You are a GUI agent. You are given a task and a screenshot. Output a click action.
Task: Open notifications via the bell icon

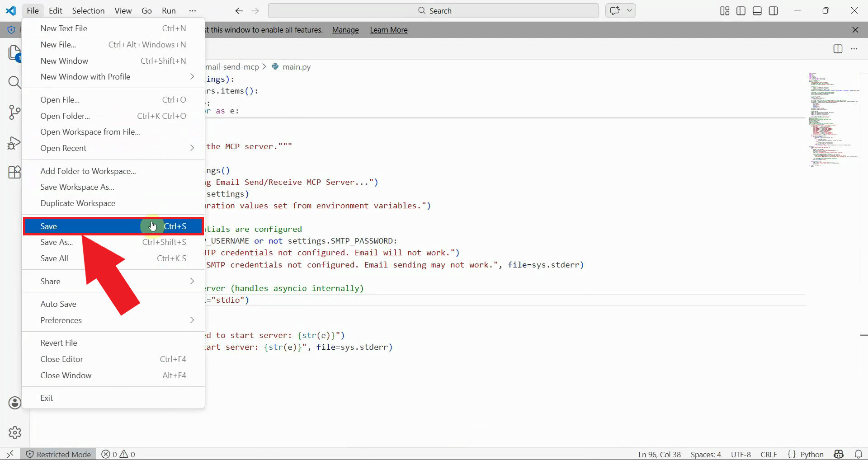tap(859, 454)
